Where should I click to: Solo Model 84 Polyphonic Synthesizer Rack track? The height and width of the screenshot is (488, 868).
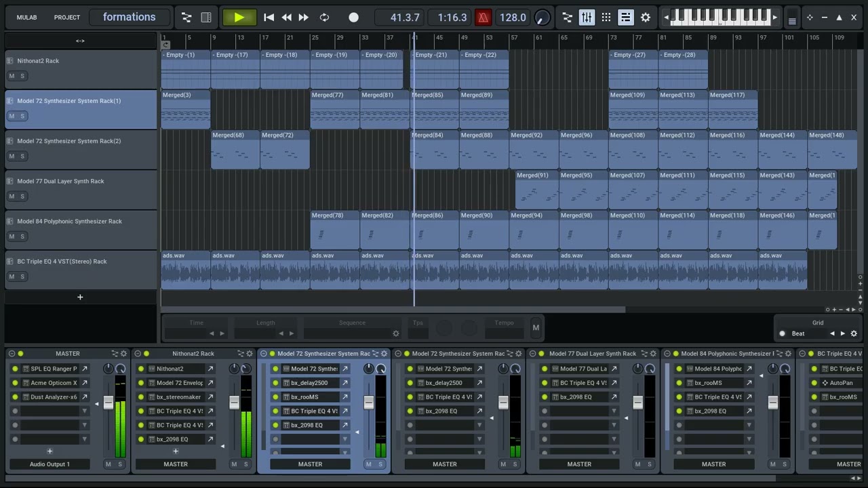pos(22,237)
